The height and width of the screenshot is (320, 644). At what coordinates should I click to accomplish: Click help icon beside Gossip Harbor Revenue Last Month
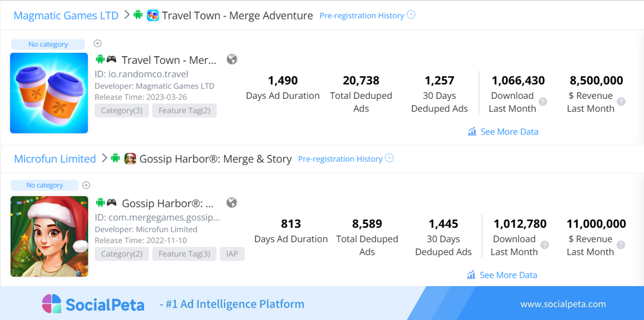click(621, 245)
